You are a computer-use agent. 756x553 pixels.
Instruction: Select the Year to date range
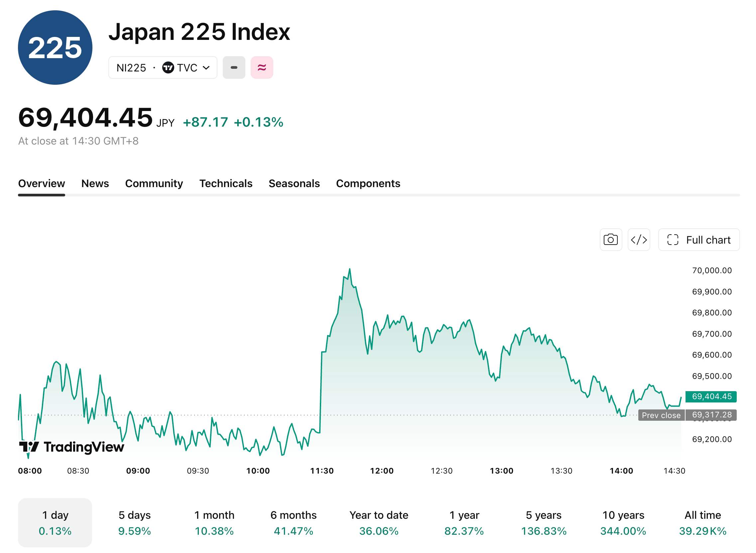point(379,522)
